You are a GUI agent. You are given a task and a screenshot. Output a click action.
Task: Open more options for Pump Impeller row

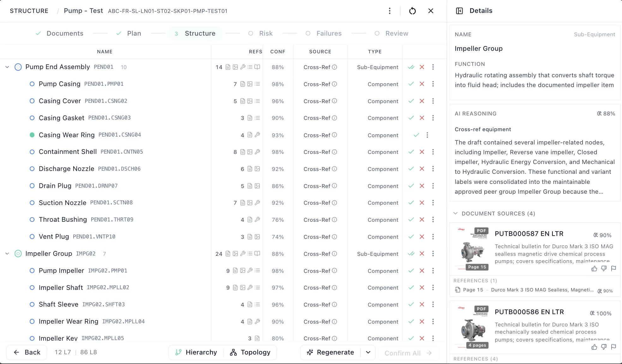click(433, 271)
